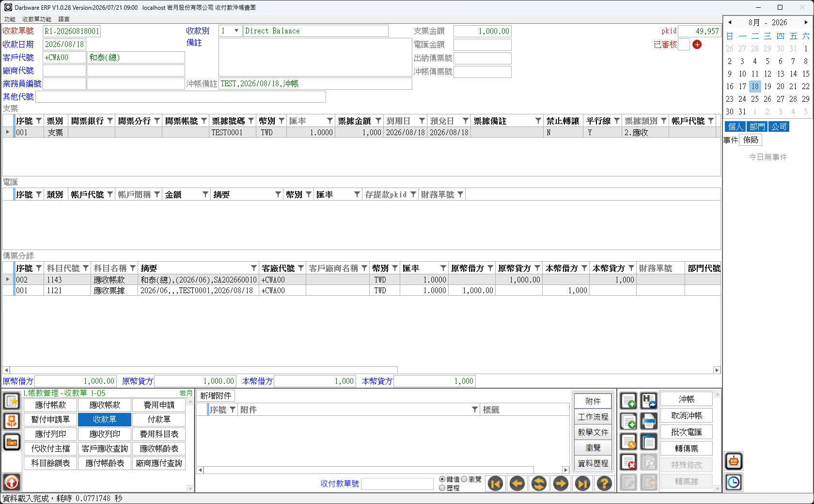Open filter dropdown for 客廠代號 column
The width and height of the screenshot is (814, 504).
[x=301, y=268]
